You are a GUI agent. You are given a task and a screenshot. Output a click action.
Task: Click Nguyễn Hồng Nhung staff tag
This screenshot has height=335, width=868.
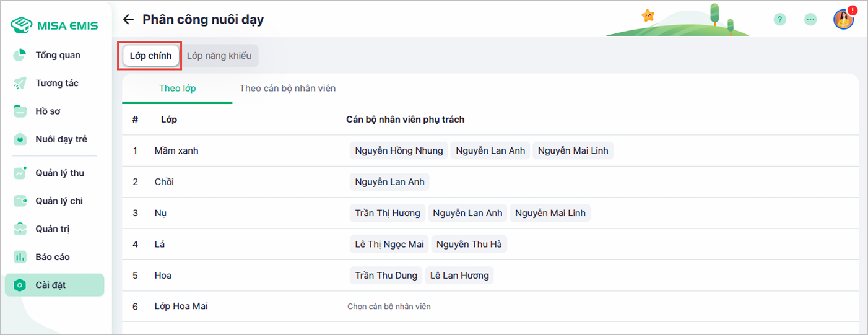coord(399,150)
